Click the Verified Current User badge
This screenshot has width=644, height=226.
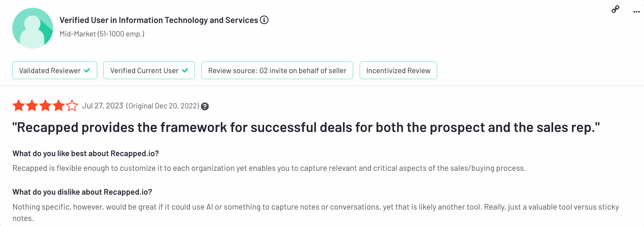click(149, 70)
